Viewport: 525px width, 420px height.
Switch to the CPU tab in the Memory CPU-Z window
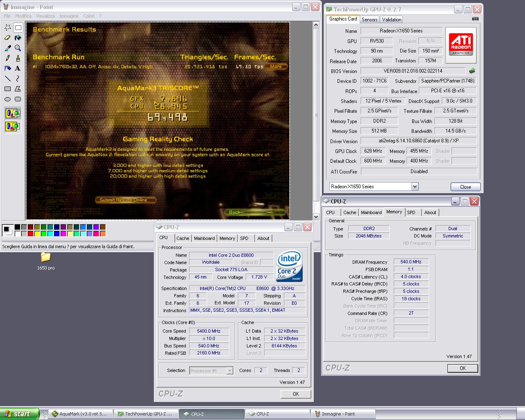tap(331, 212)
